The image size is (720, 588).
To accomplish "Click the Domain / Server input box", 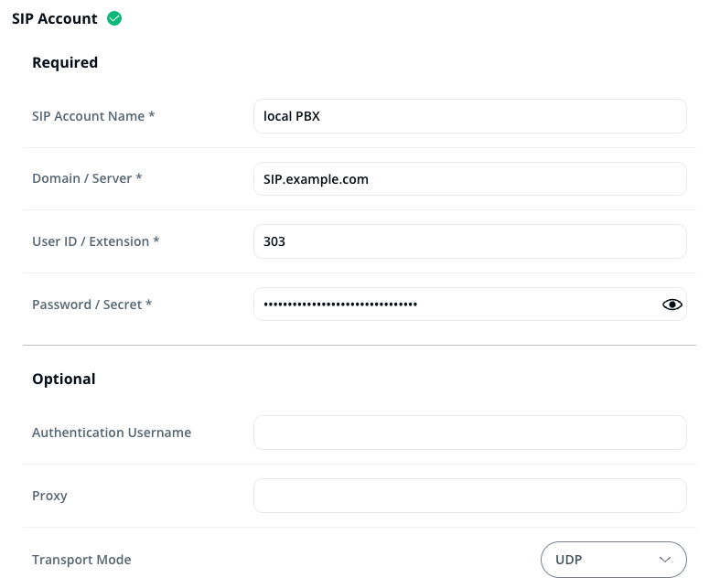I will (469, 179).
